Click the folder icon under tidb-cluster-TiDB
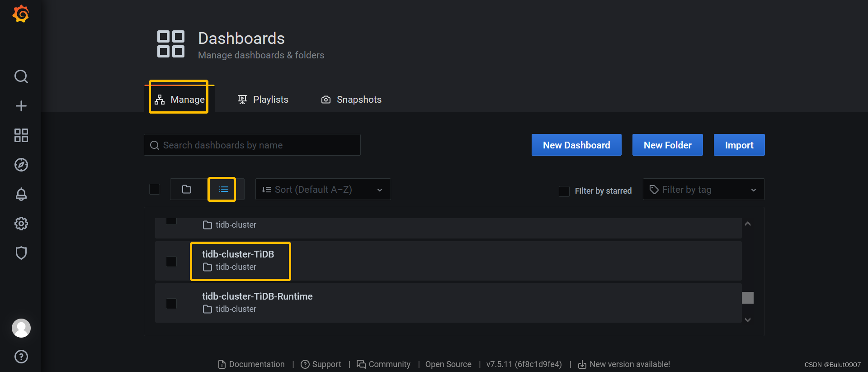 coord(208,267)
